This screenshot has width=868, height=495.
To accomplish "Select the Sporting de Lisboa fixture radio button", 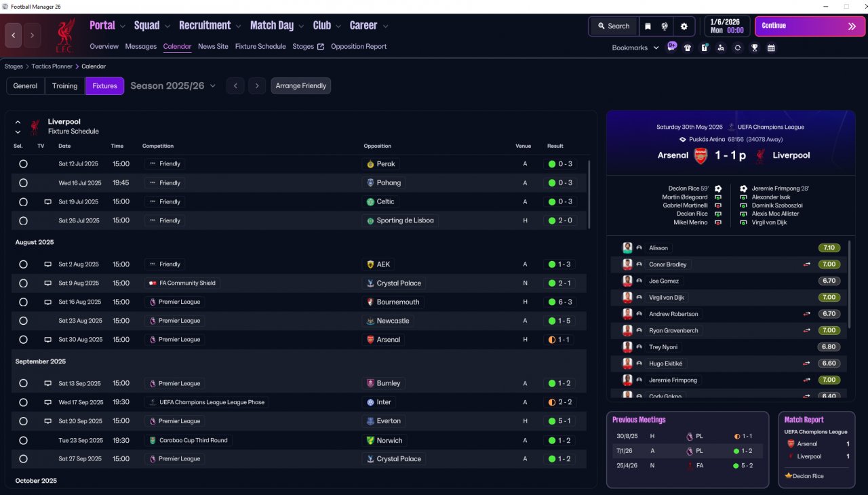I will pos(23,221).
